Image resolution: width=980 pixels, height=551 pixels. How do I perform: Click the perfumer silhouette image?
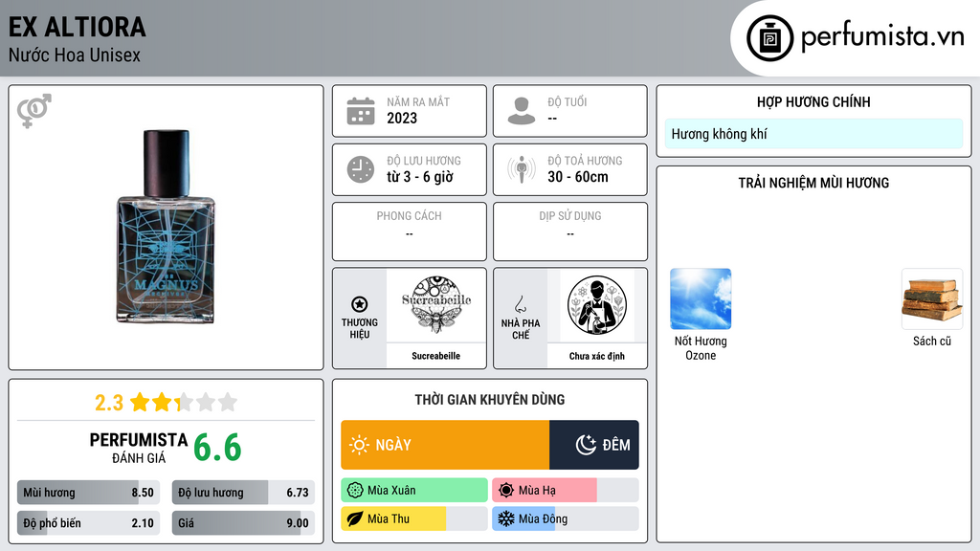(x=597, y=305)
